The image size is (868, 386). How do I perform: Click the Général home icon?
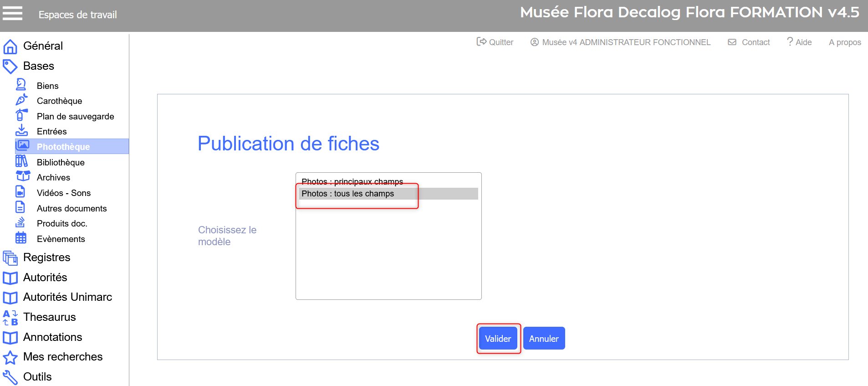tap(10, 46)
